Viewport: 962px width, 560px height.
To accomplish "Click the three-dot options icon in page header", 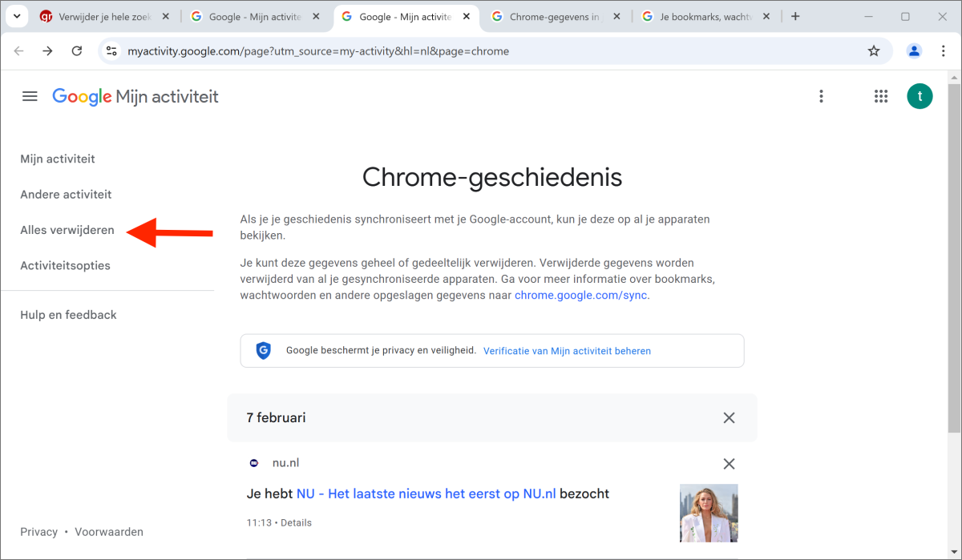I will [821, 97].
